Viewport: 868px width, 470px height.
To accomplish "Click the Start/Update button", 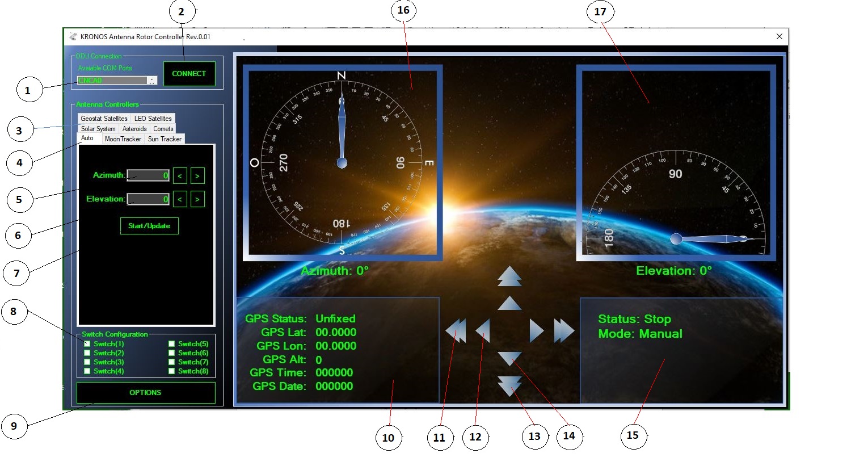I will (149, 226).
